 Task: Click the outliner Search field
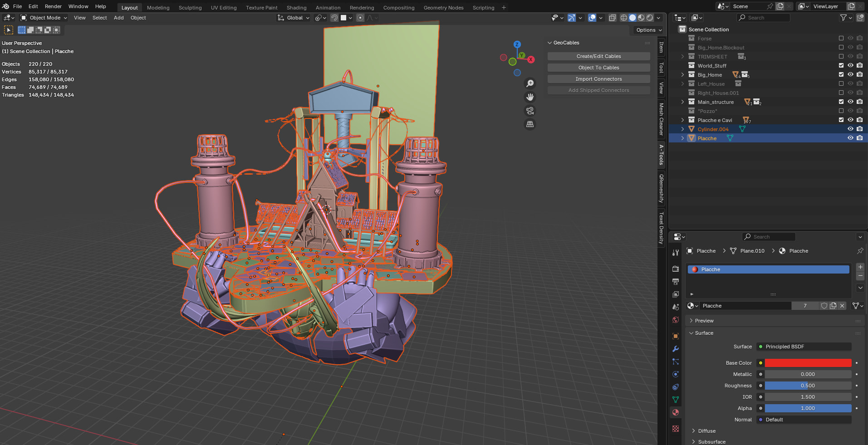click(x=767, y=18)
